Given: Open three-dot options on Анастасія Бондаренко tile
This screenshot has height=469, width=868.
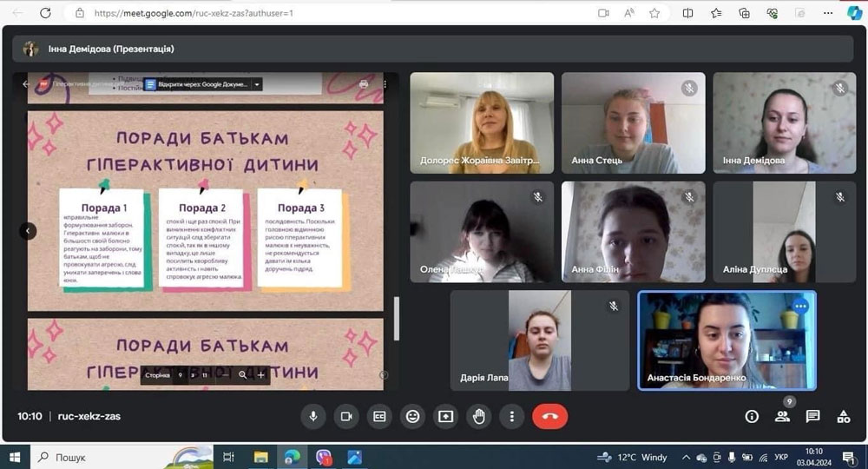Looking at the screenshot, I should click(800, 307).
